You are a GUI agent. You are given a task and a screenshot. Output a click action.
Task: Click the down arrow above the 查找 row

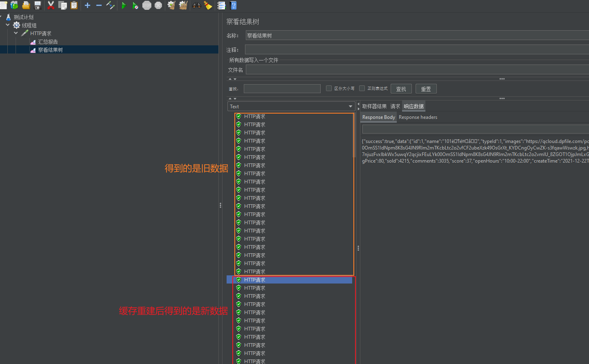coord(235,79)
